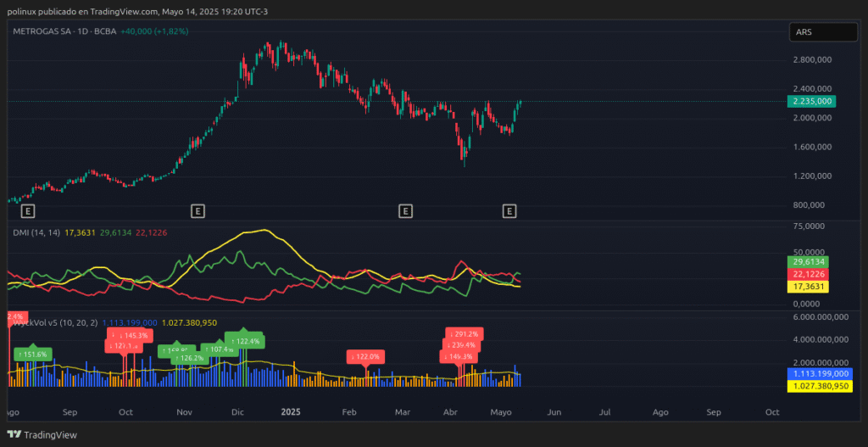Click the green ↑126.2% volume label
868x447 pixels.
coord(190,359)
